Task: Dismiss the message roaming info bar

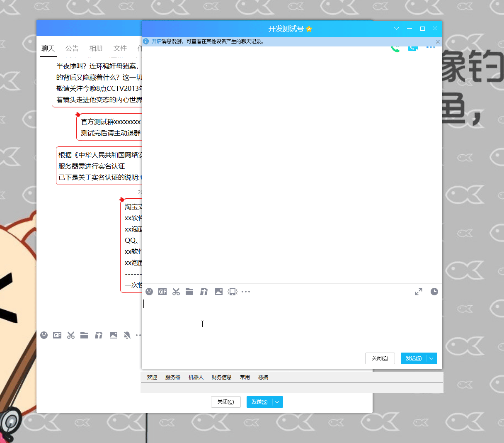Action: pos(438,41)
